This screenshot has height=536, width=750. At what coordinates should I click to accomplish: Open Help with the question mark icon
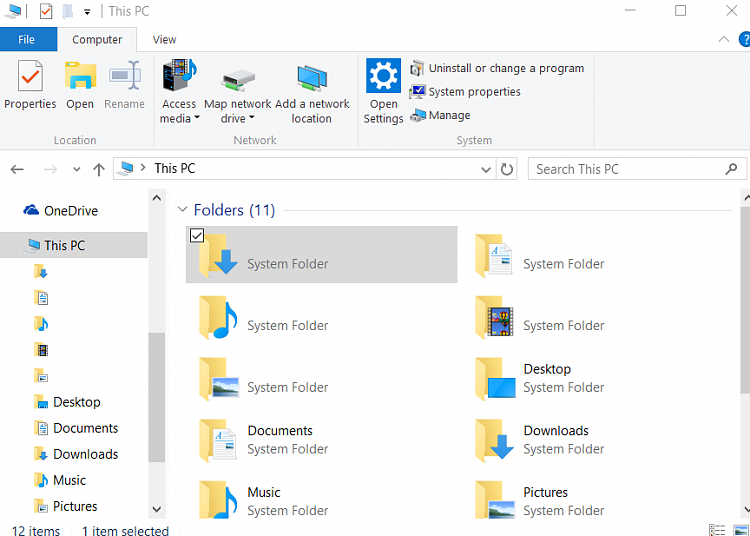tap(744, 39)
